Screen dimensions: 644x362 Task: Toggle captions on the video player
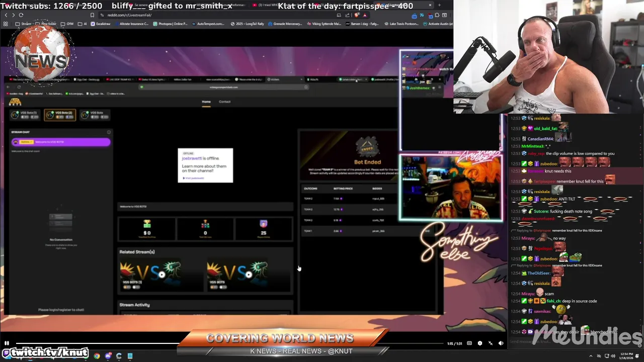coord(469,343)
